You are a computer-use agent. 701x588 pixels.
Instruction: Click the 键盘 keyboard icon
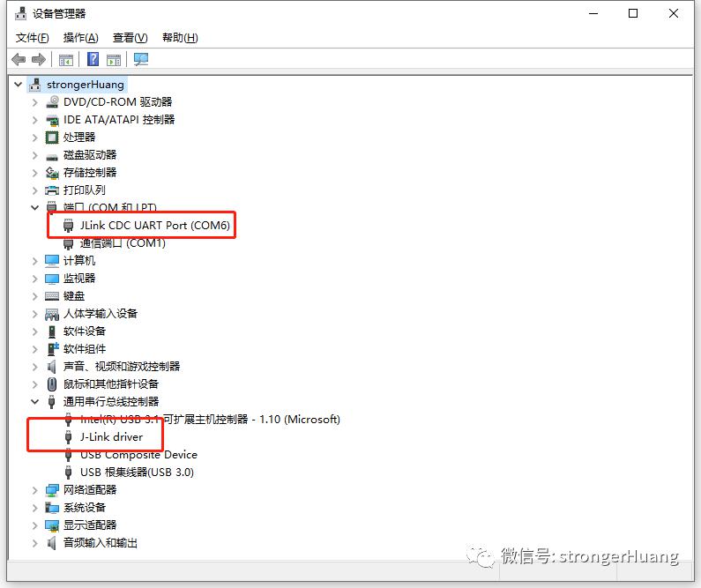point(52,296)
